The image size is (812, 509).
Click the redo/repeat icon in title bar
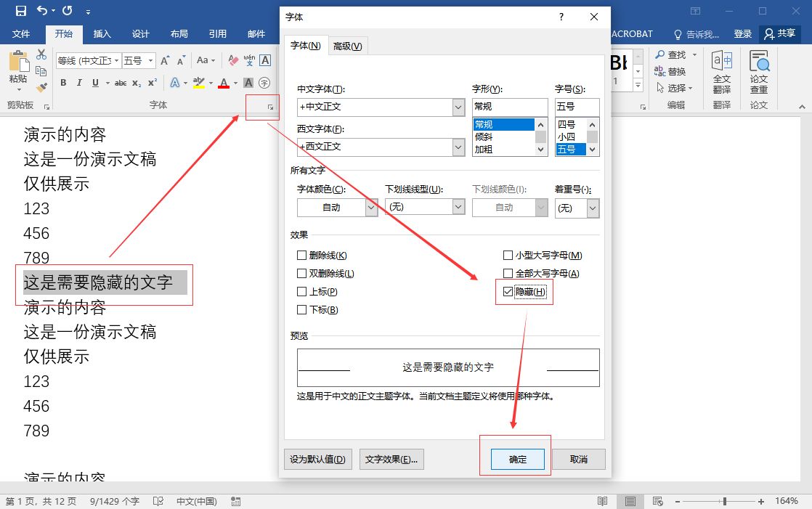click(68, 10)
